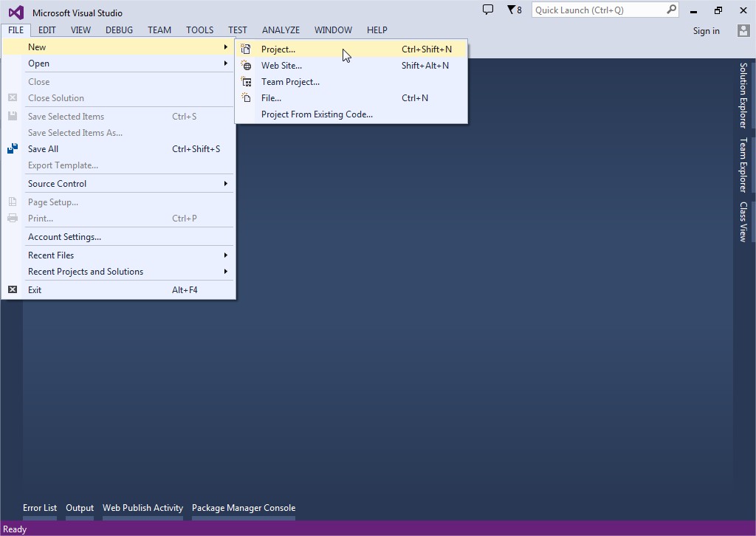
Task: Choose File... in the New submenu
Action: click(351, 98)
